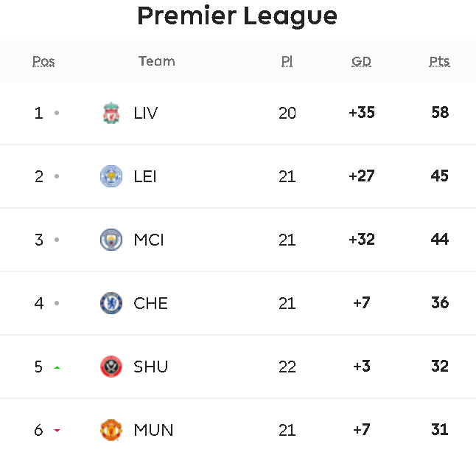476x472 pixels.
Task: Select the Pts column header
Action: pyautogui.click(x=439, y=61)
